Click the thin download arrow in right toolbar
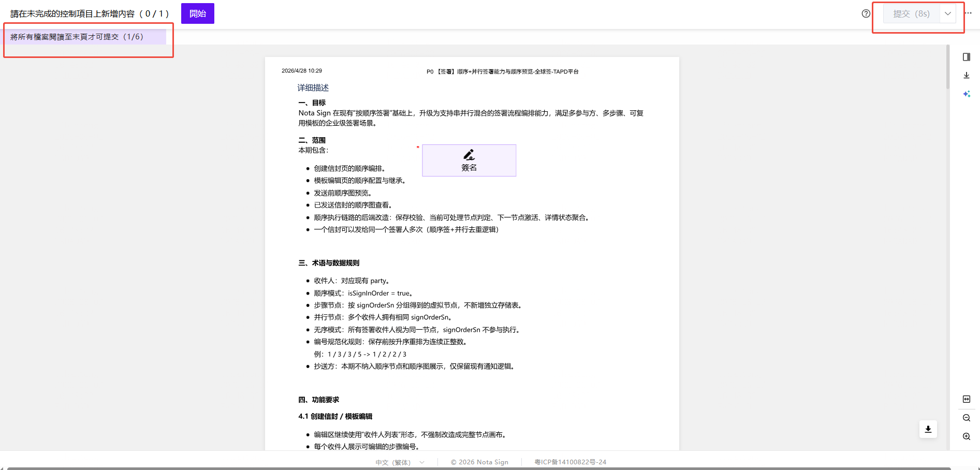This screenshot has height=470, width=980. (x=967, y=76)
